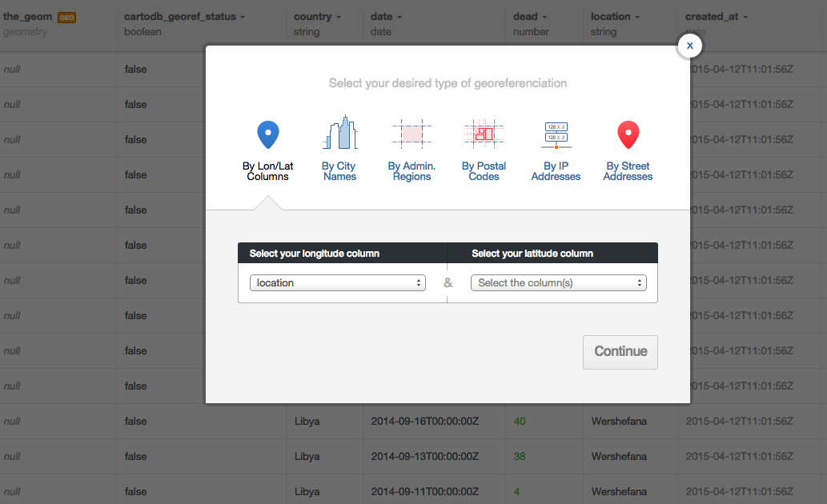
Task: Expand the country column menu arrow
Action: coord(339,18)
